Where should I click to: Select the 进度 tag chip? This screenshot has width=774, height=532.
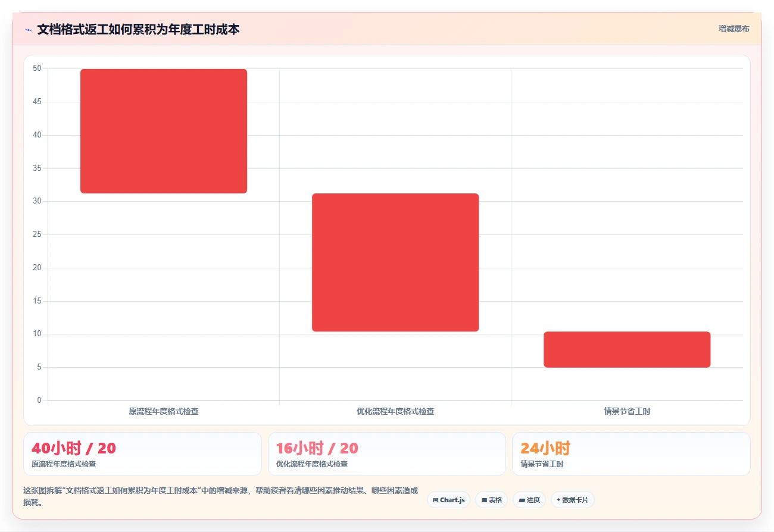529,500
